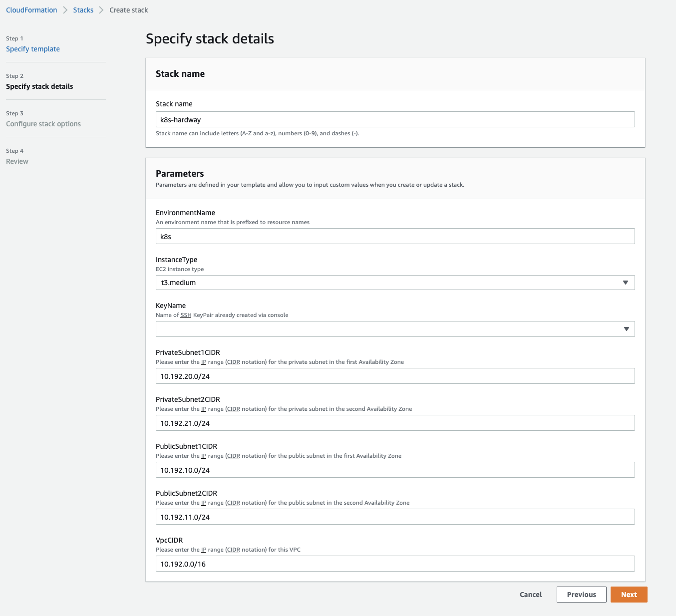Focus the EnvironmentName input field
Screen dimensions: 676x616
point(395,236)
